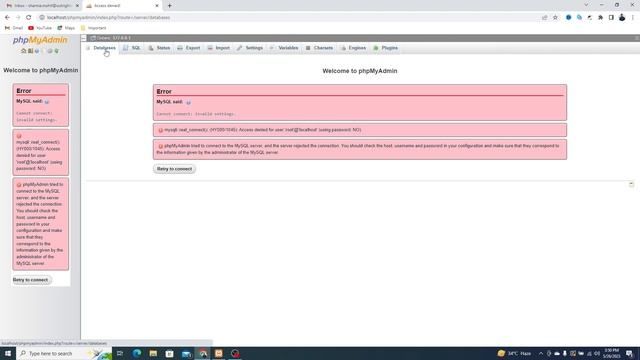The width and height of the screenshot is (640, 360).
Task: Click Retry to connect in the left sidebar
Action: coord(31,280)
